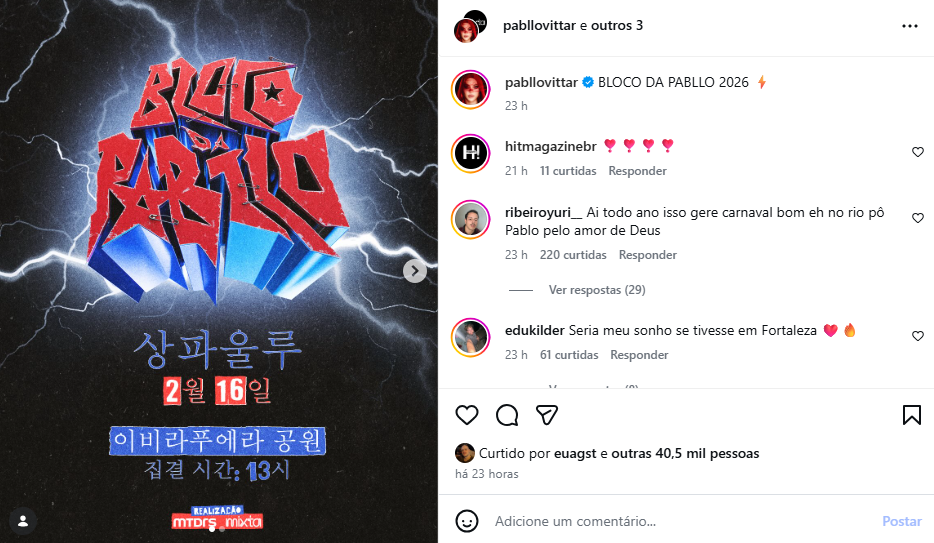Open comments via the speech bubble icon
Image resolution: width=934 pixels, height=543 pixels.
pyautogui.click(x=507, y=415)
